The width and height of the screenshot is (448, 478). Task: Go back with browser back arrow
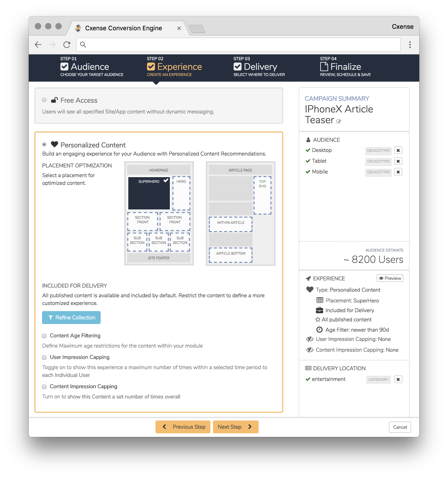click(38, 45)
